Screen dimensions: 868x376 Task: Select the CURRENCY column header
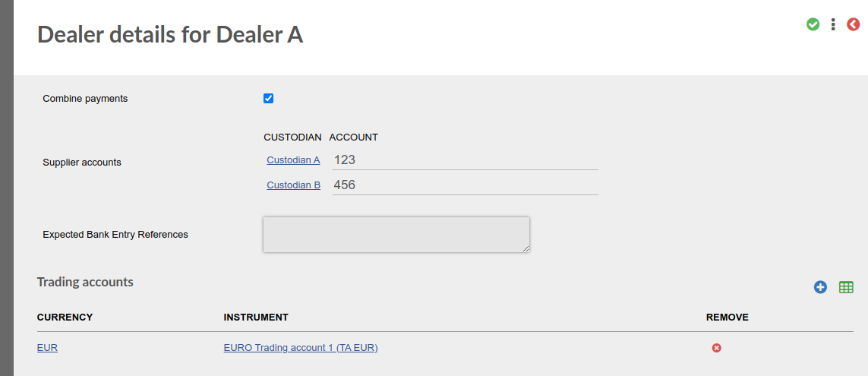65,318
